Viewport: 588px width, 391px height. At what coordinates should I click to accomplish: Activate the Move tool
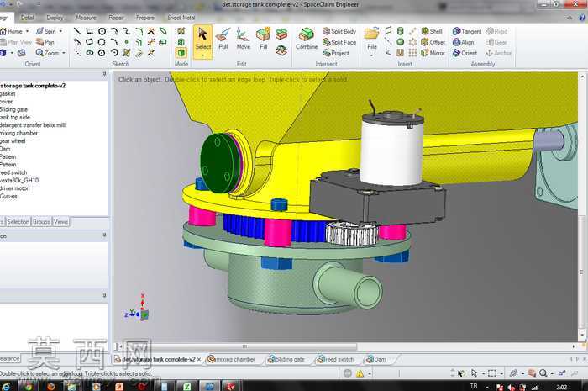tap(243, 39)
